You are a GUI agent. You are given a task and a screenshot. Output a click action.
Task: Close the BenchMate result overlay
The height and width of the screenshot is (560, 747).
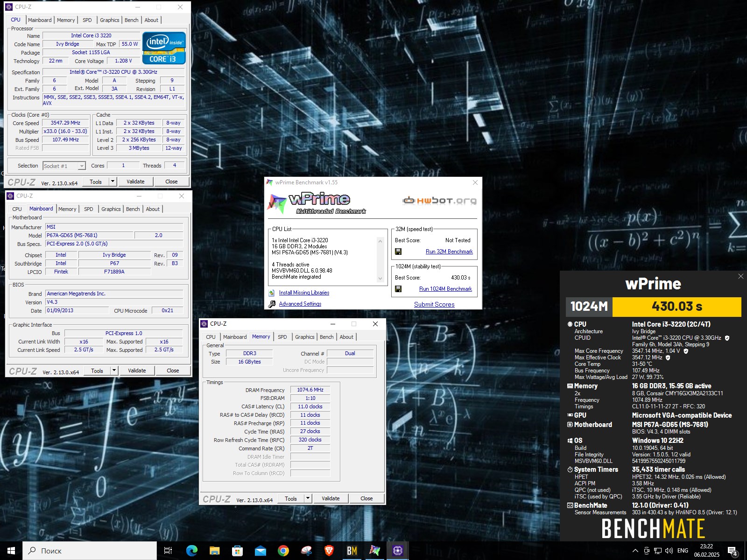coord(740,276)
